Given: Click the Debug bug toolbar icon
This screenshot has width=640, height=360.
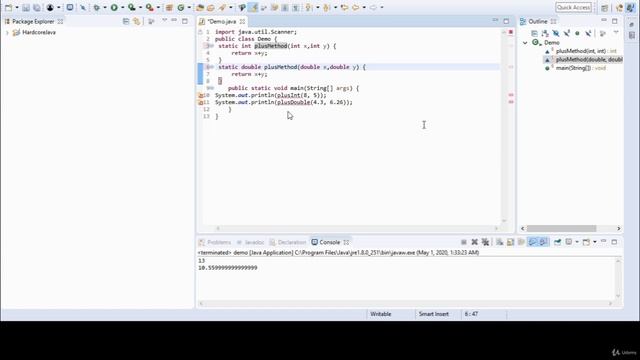Looking at the screenshot, I should pyautogui.click(x=96, y=7).
